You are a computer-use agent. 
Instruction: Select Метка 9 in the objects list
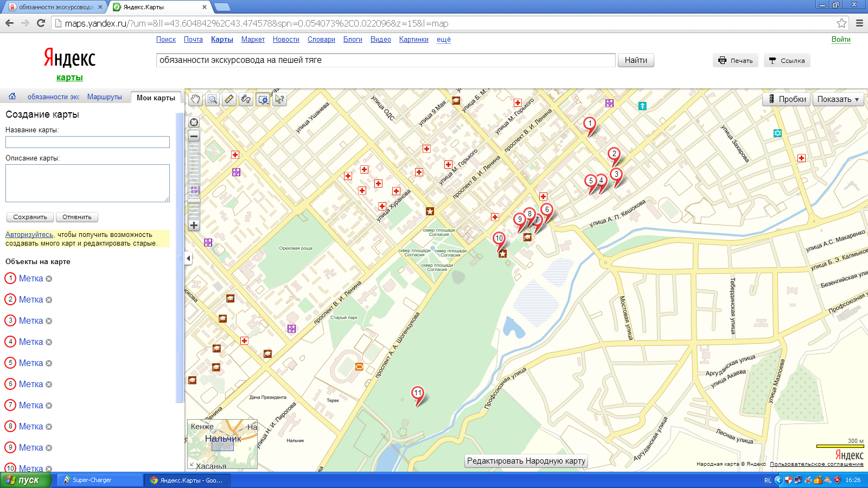[x=31, y=447]
